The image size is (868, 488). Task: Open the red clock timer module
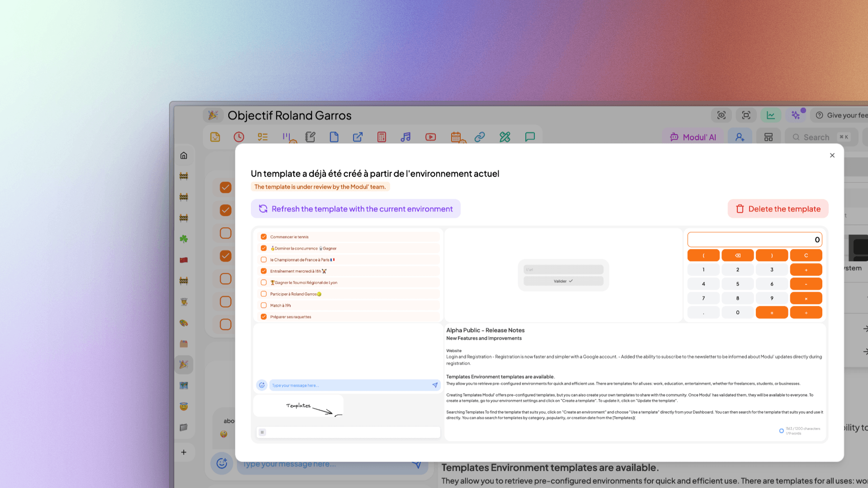[239, 137]
